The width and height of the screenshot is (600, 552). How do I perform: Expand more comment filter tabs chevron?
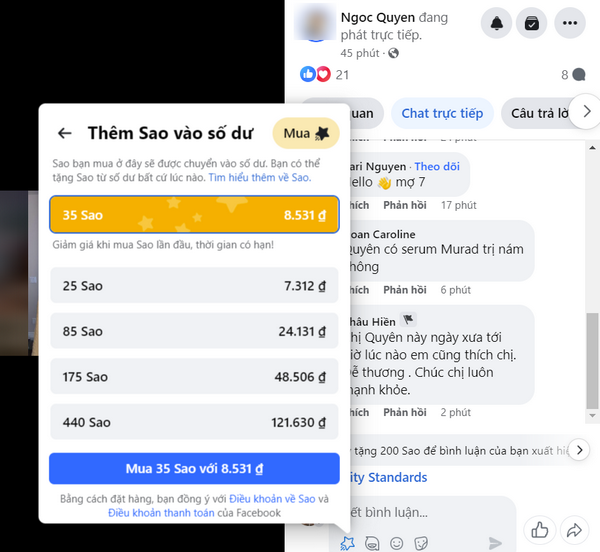(x=587, y=112)
